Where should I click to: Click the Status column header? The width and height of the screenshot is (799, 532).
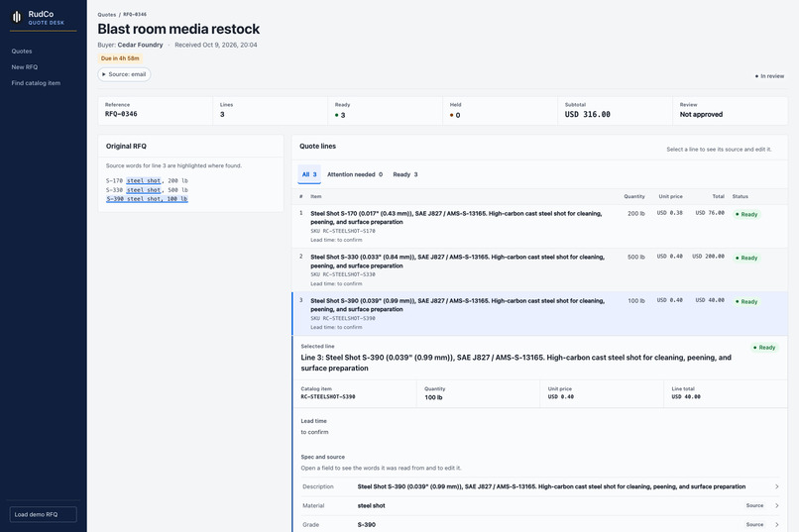pyautogui.click(x=741, y=196)
